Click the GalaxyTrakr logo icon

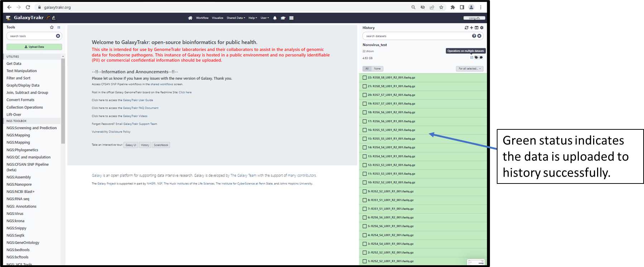[8, 18]
